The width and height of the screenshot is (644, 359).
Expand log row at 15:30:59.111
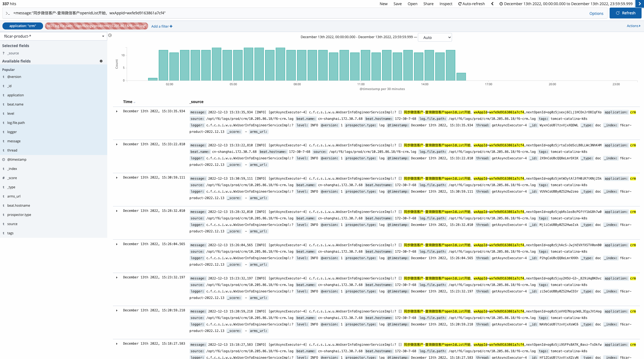[117, 178]
